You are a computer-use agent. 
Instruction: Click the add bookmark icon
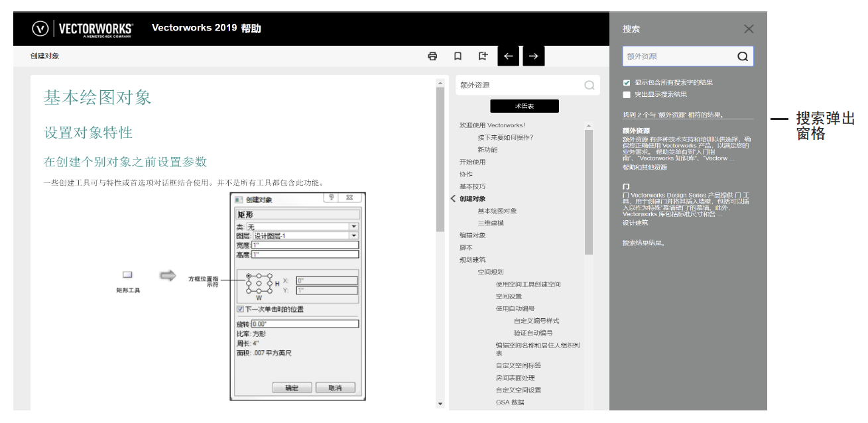483,56
